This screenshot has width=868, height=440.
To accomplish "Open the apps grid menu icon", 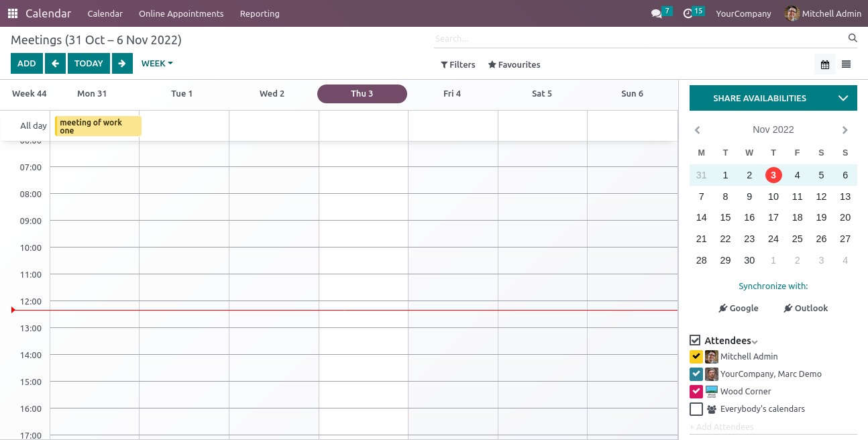I will point(13,13).
